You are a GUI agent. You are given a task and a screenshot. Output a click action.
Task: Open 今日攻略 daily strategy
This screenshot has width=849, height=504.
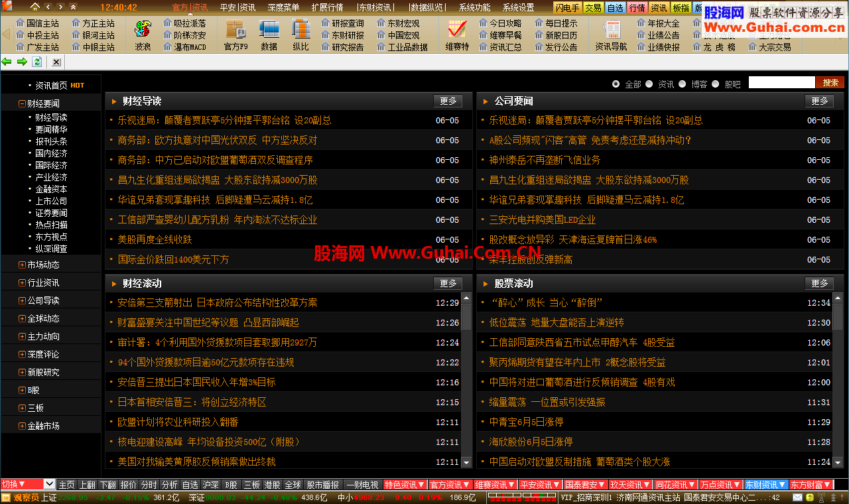pos(501,23)
